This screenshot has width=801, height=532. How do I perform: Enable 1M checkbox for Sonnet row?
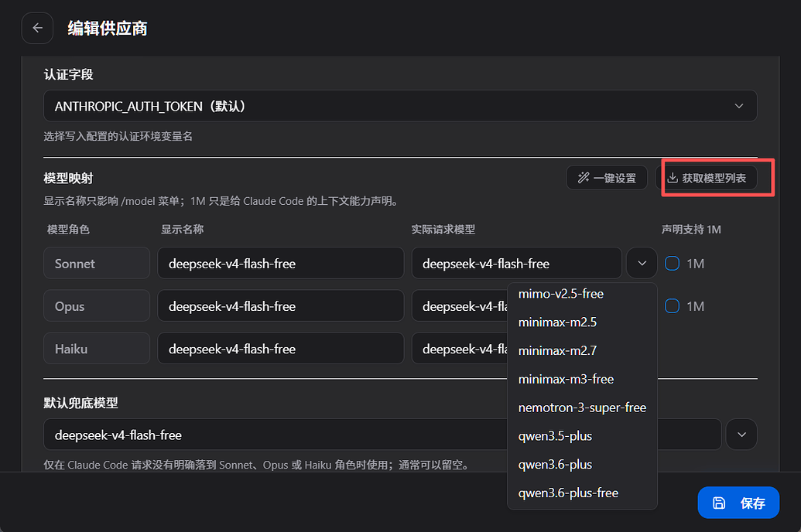tap(672, 264)
